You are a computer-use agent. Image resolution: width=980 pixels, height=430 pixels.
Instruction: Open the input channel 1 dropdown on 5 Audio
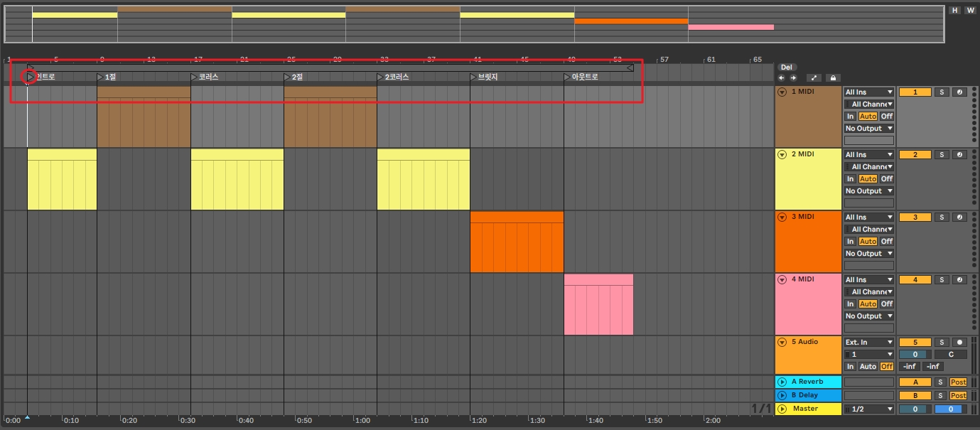(869, 355)
